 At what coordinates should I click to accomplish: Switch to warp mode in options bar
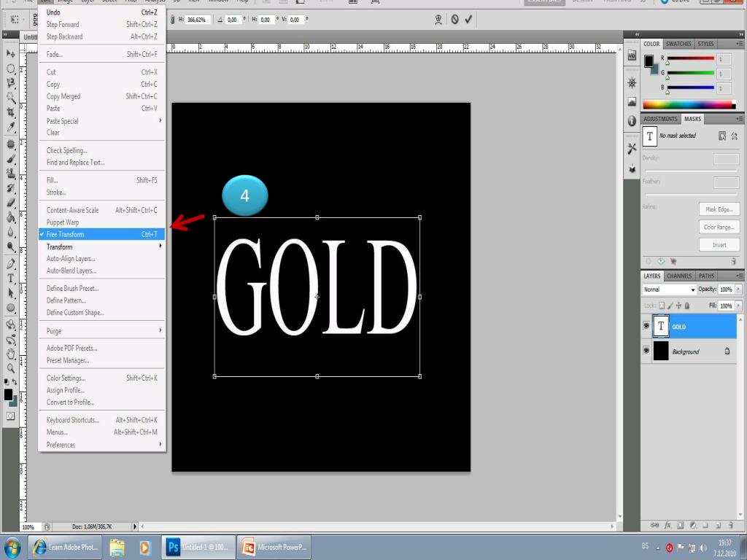pyautogui.click(x=438, y=20)
